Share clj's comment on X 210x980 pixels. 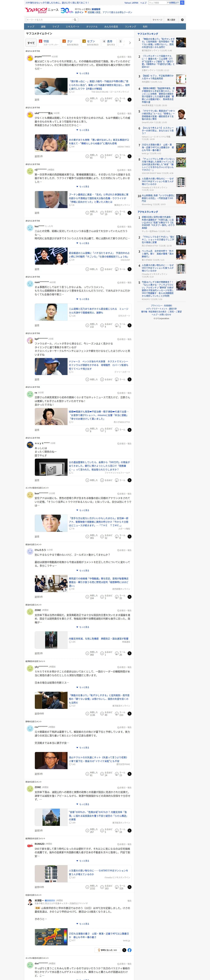(x=130, y=213)
